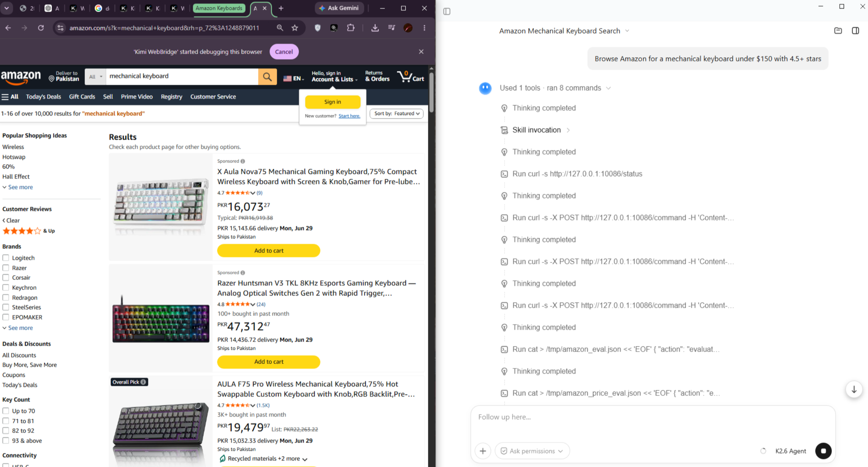Open the All hamburger menu

10,97
